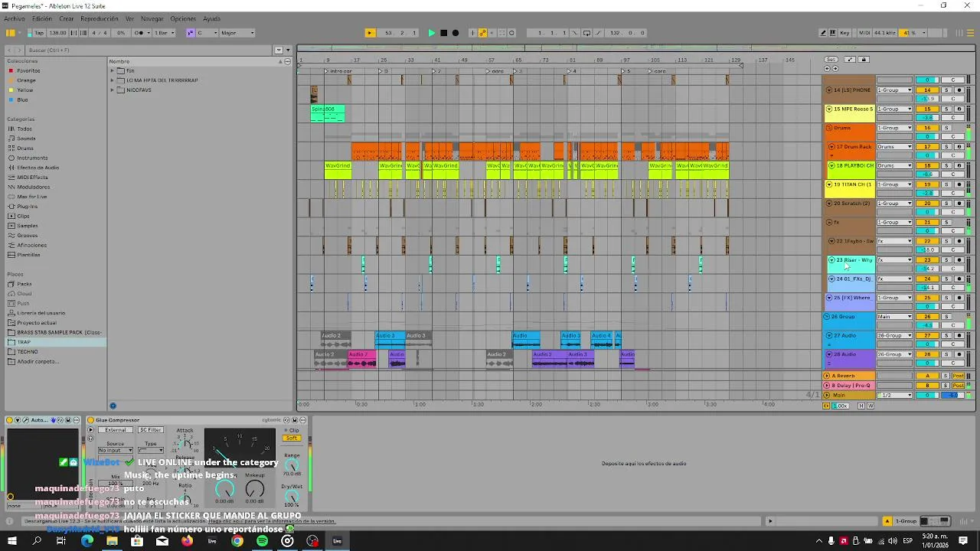Arm track 20 Scratch for recording
The image size is (980, 551).
959,204
